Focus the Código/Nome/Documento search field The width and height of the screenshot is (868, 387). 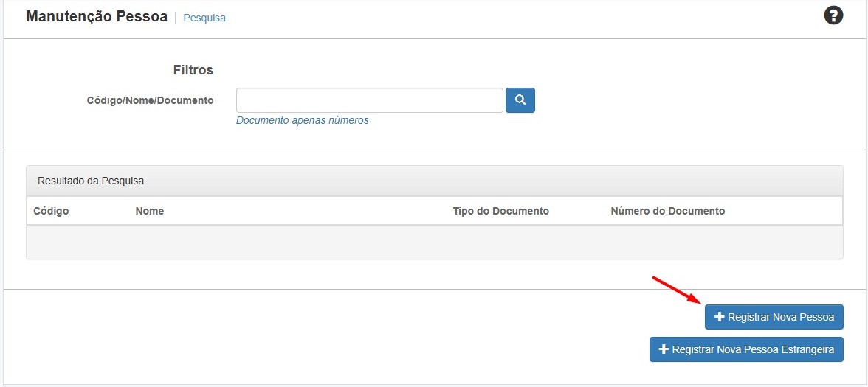(x=369, y=100)
